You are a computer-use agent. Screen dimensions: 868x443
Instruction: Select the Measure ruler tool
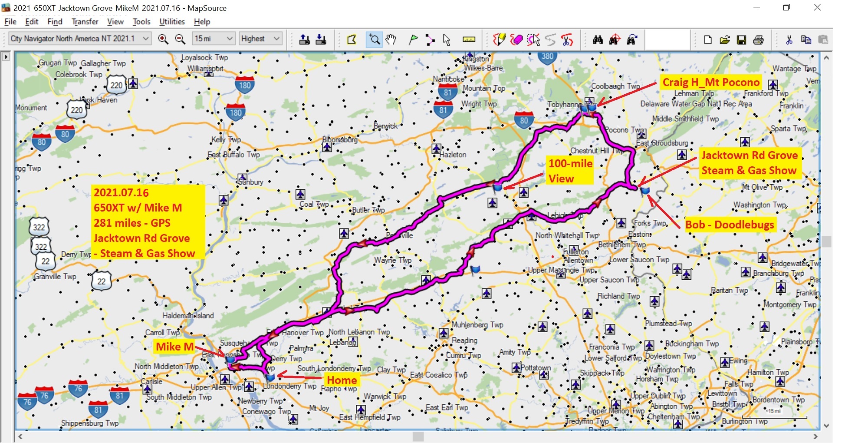point(469,40)
